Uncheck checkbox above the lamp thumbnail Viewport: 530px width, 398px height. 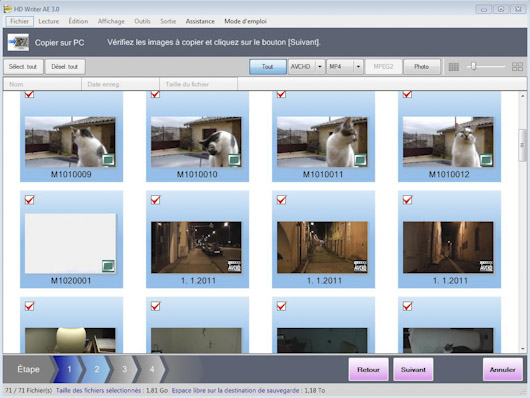click(x=29, y=306)
